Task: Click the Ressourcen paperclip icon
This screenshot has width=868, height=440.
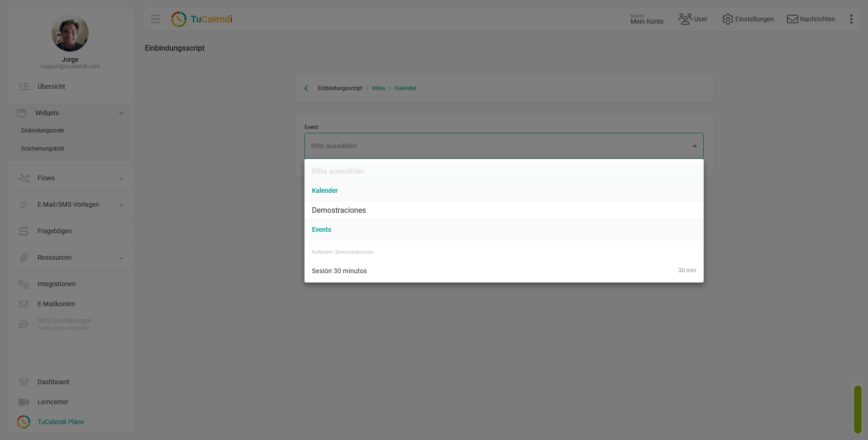Action: (x=24, y=257)
